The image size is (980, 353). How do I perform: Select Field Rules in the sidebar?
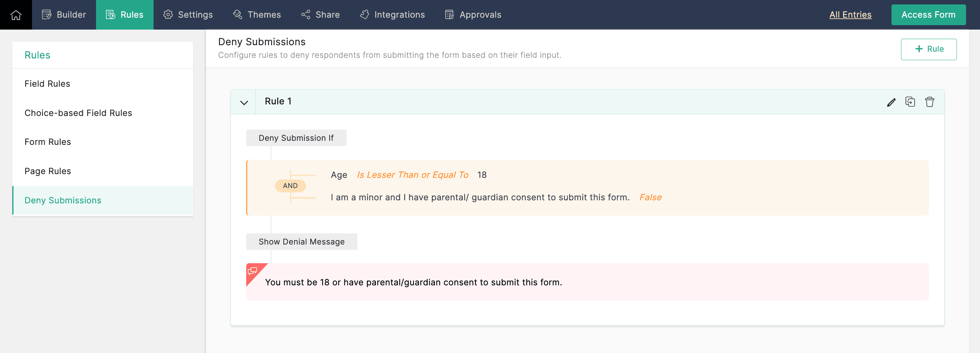47,84
